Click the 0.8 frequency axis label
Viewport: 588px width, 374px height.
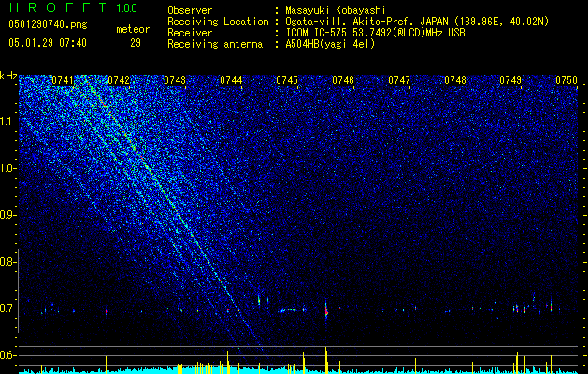[8, 262]
